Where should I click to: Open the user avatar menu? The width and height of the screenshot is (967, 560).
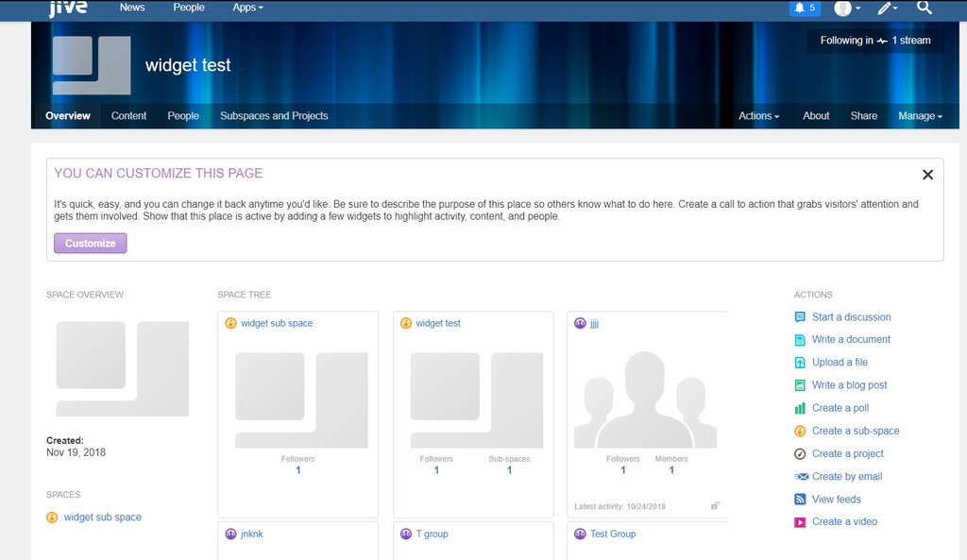[x=846, y=8]
